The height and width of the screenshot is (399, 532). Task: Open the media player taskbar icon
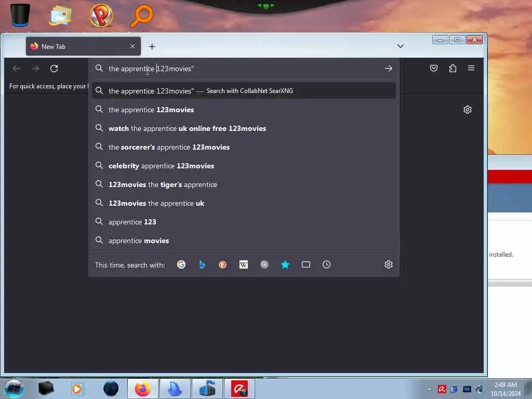[x=77, y=389]
